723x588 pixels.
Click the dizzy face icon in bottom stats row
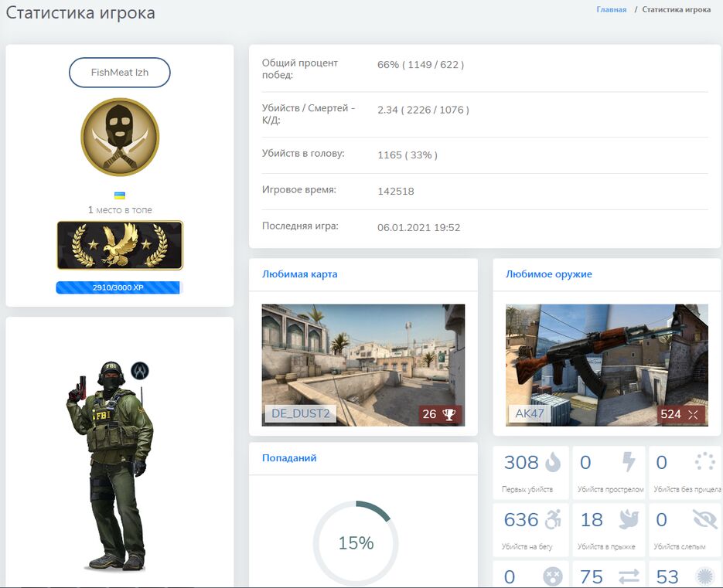553,576
